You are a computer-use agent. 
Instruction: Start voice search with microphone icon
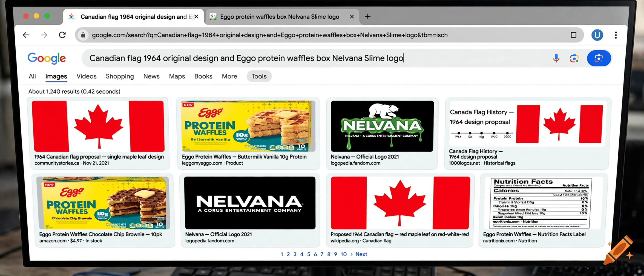pos(556,58)
